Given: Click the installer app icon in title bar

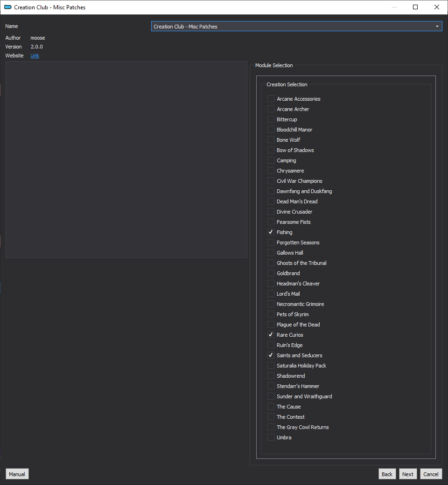Looking at the screenshot, I should pos(8,7).
